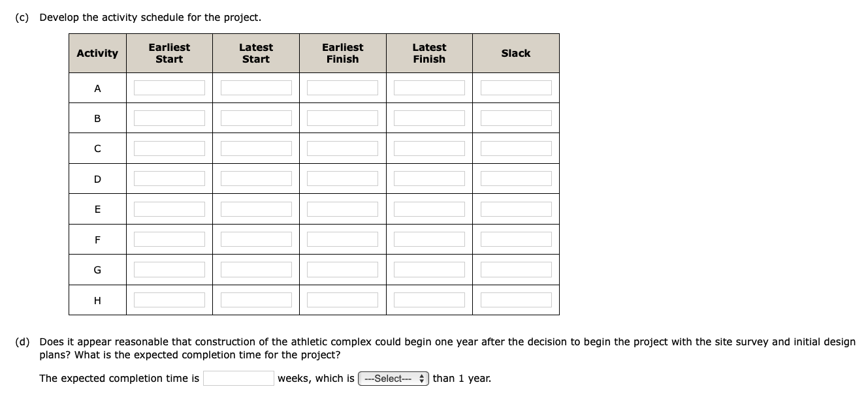The height and width of the screenshot is (406, 868).
Task: Focus Latest Finish field for activity D
Action: (x=429, y=178)
